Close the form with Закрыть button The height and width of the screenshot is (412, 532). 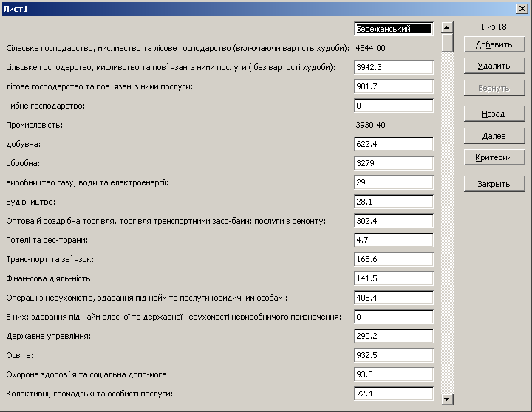click(x=494, y=184)
